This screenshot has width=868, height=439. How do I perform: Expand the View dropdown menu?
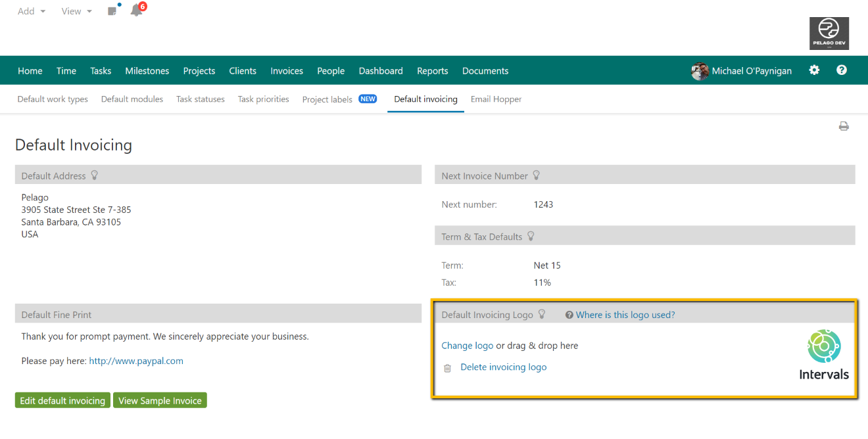click(76, 11)
